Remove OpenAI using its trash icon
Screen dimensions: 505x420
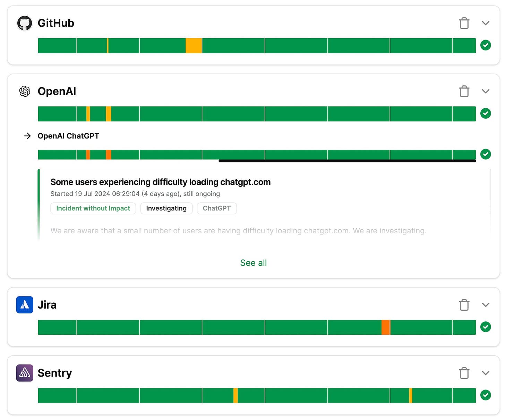(464, 91)
